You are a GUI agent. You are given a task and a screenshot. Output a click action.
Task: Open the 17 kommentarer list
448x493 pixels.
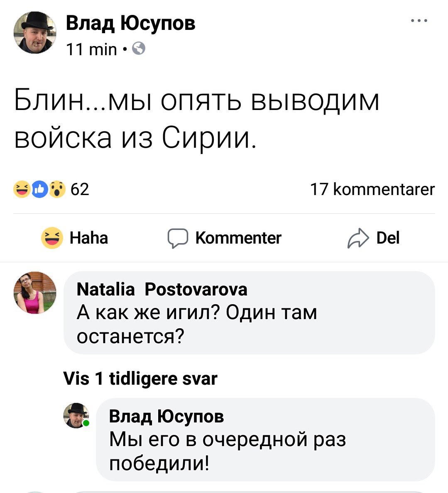coord(372,189)
